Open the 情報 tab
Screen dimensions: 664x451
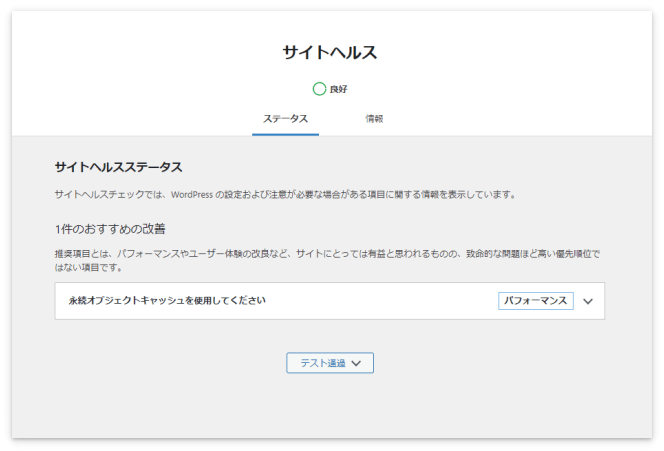click(374, 119)
